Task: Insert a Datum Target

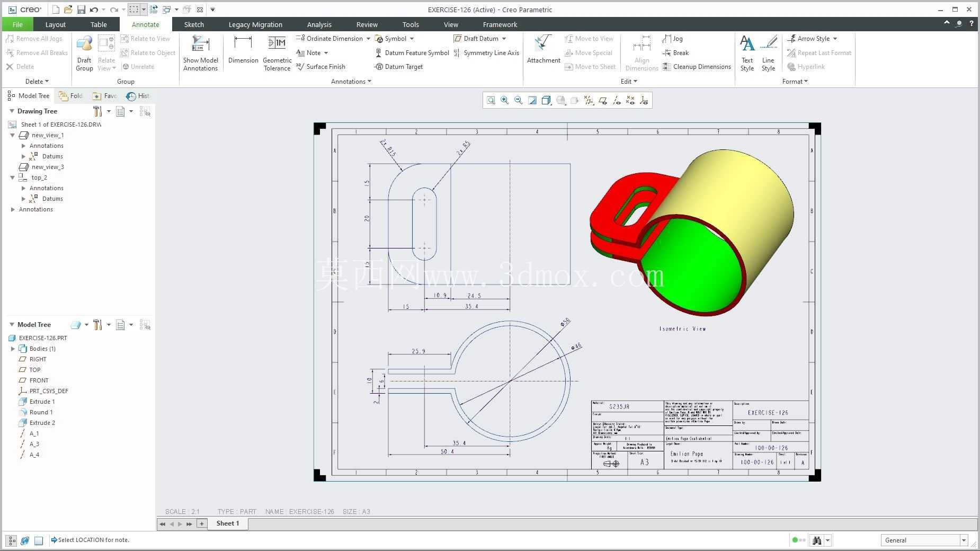Action: [x=398, y=67]
